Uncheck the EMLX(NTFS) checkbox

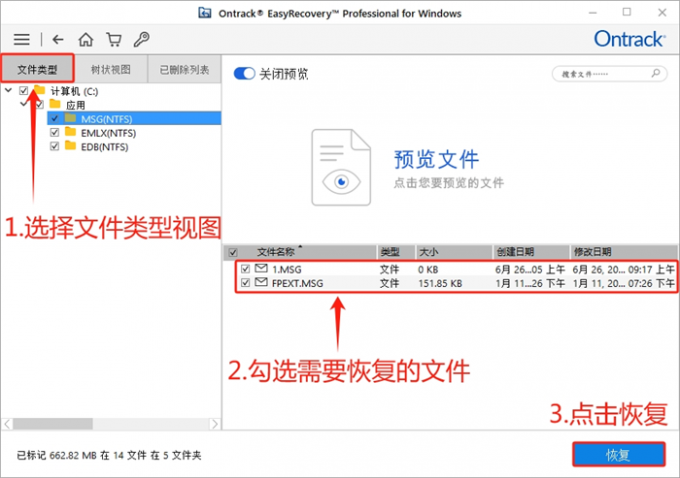(54, 132)
